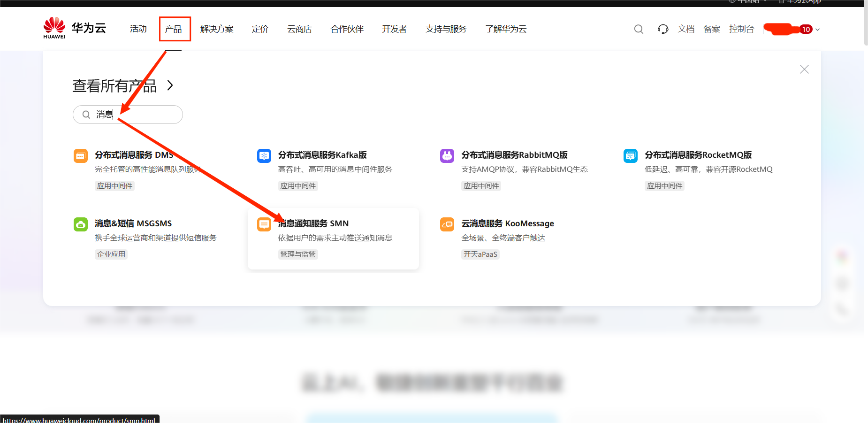
Task: Click text 高吞吐、高可用的消息中间件服务
Action: 335,169
